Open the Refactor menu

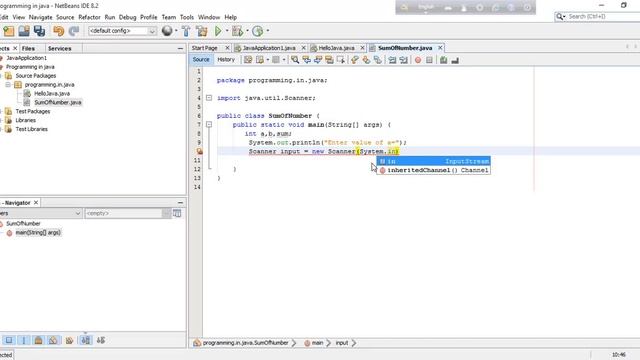click(x=89, y=17)
